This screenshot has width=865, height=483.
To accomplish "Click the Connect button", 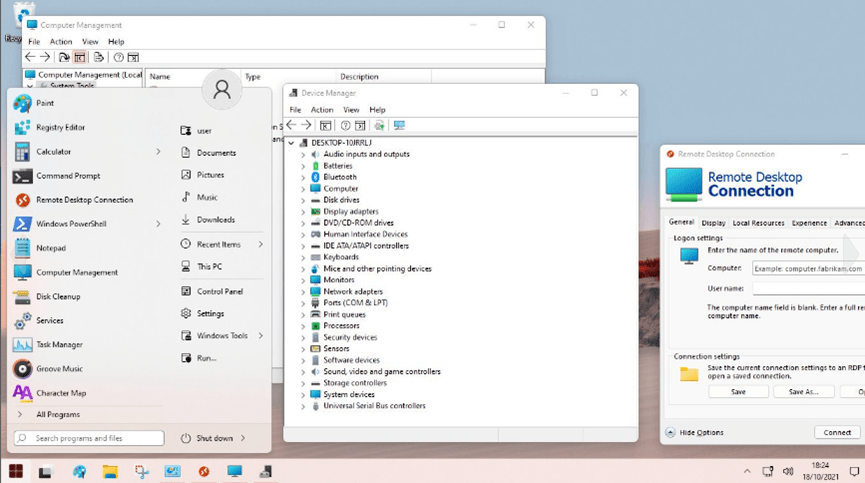I will tap(836, 432).
